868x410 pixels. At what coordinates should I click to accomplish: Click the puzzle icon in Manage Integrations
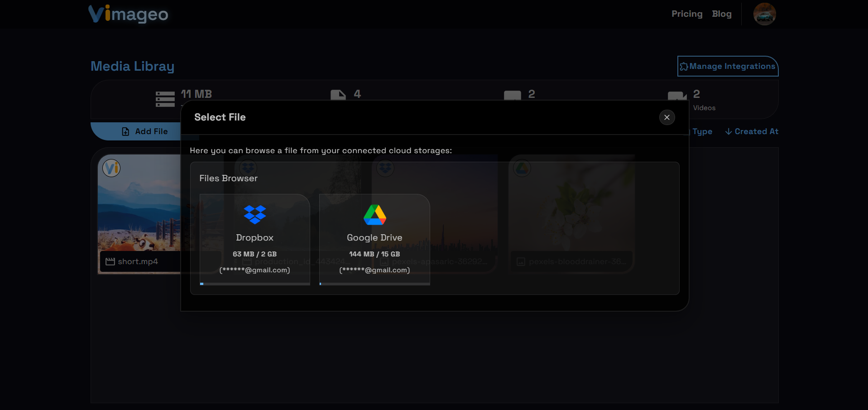[684, 67]
